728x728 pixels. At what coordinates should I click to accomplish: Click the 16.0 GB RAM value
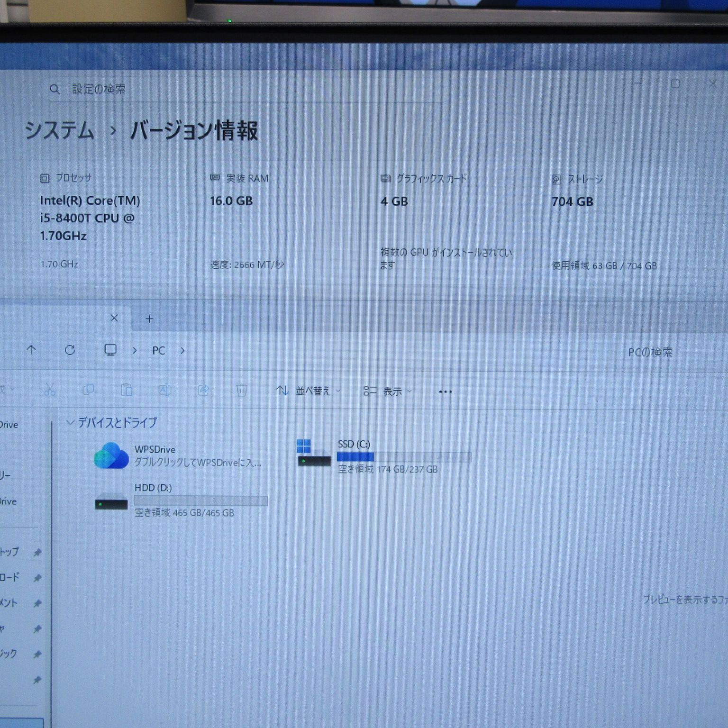[231, 201]
